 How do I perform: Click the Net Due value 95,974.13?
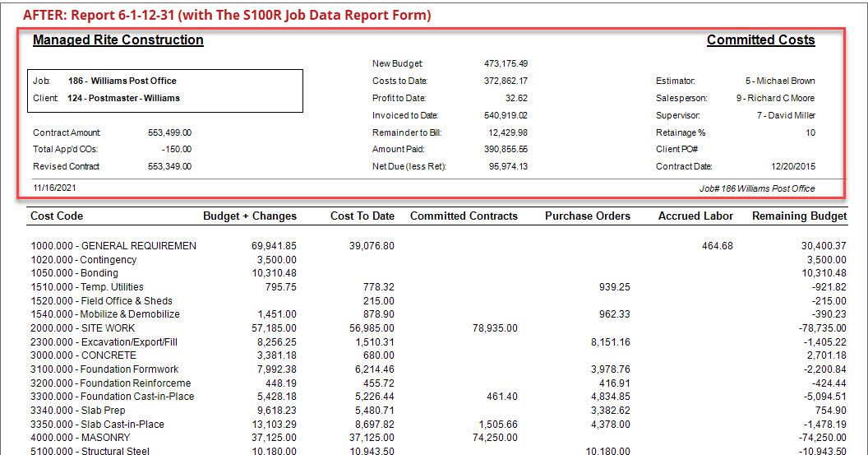pyautogui.click(x=508, y=166)
